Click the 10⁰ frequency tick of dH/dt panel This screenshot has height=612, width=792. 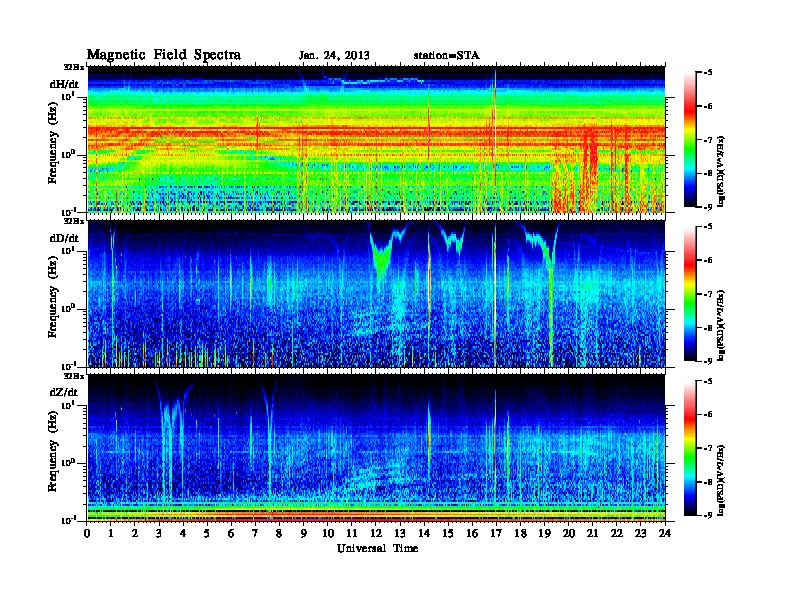click(x=69, y=155)
